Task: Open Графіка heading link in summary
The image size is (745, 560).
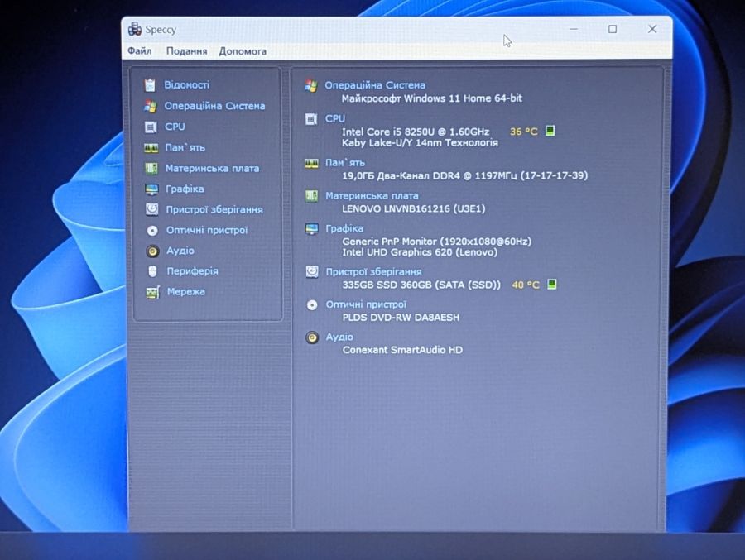Action: point(344,228)
